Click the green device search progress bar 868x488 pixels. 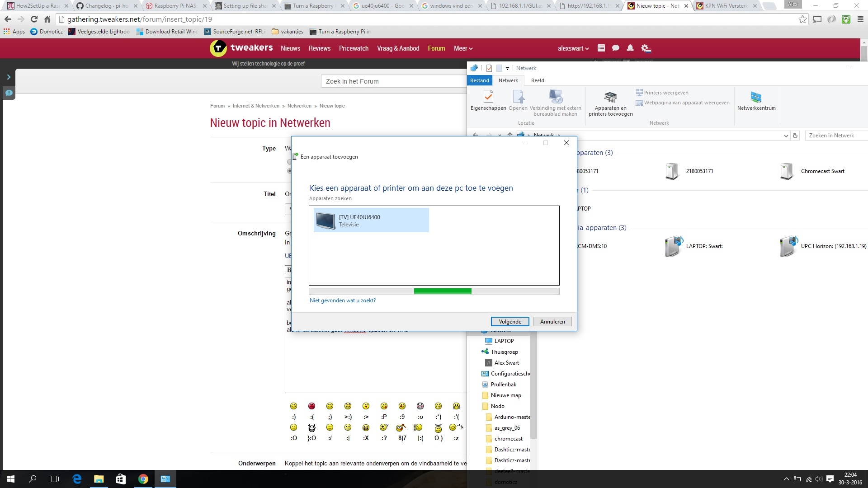click(442, 291)
